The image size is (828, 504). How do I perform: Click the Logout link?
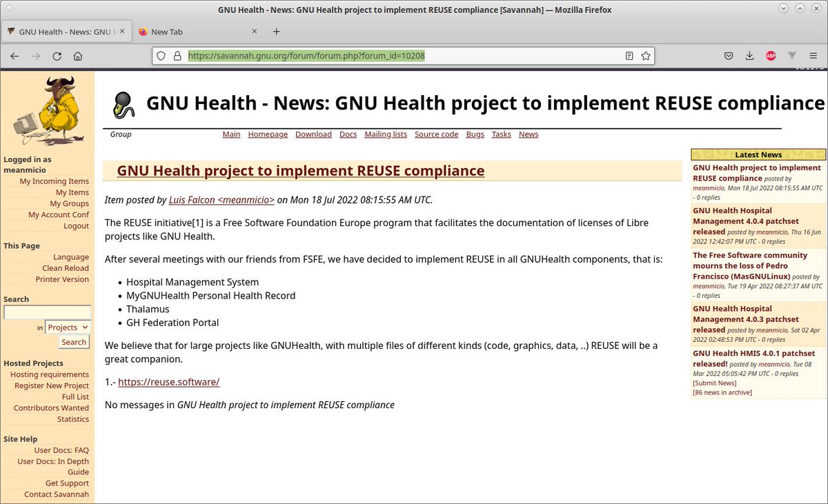[x=77, y=225]
